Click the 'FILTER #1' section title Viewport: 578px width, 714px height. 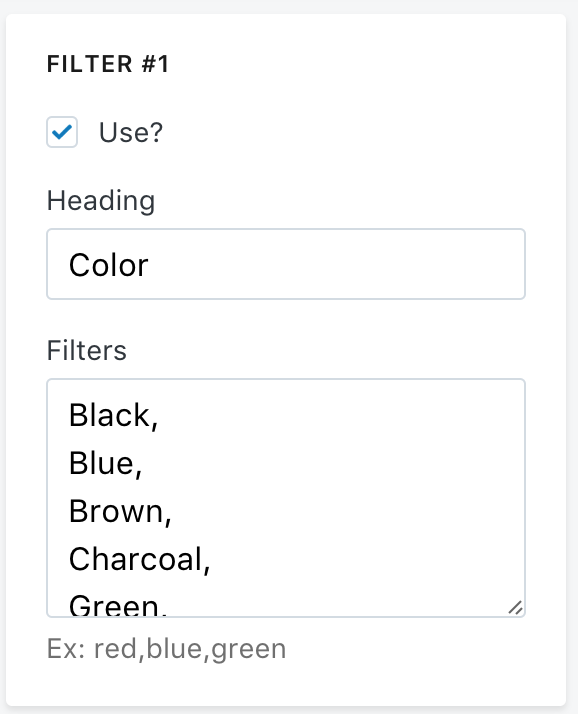(x=108, y=64)
